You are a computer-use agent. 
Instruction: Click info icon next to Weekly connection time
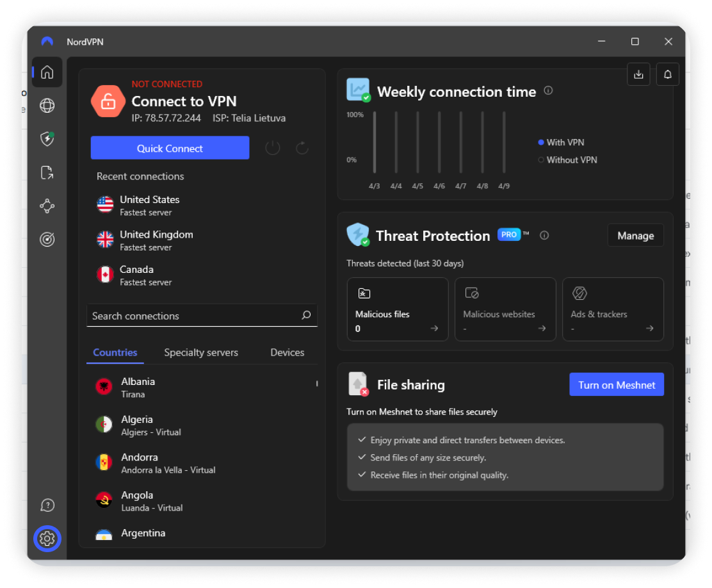point(548,91)
